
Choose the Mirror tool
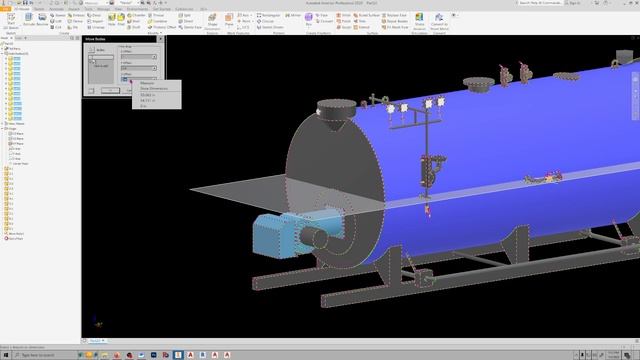tap(293, 16)
